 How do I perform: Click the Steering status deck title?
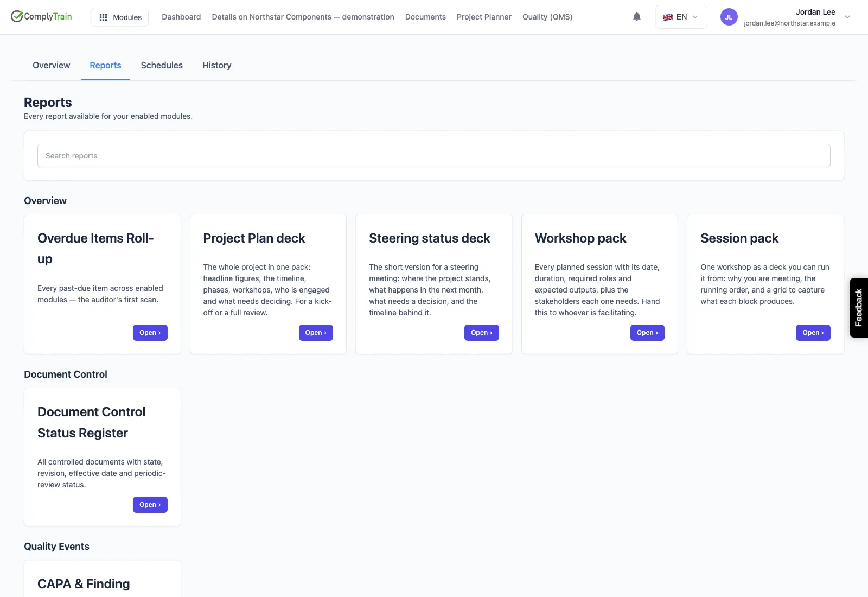pos(430,238)
